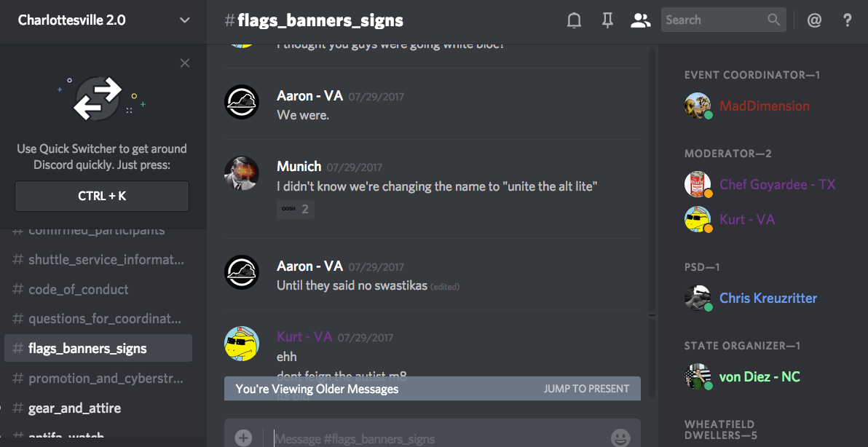Expand Charlottesville 2.0 server dropdown
868x447 pixels.
(x=184, y=20)
